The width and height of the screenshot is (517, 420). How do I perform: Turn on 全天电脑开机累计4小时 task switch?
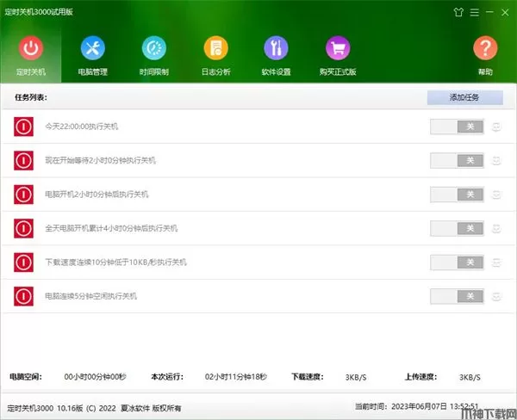(457, 228)
